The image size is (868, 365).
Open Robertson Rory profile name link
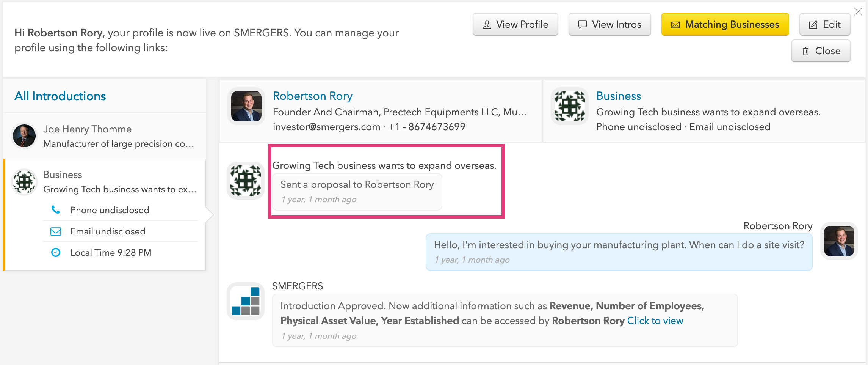coord(313,96)
